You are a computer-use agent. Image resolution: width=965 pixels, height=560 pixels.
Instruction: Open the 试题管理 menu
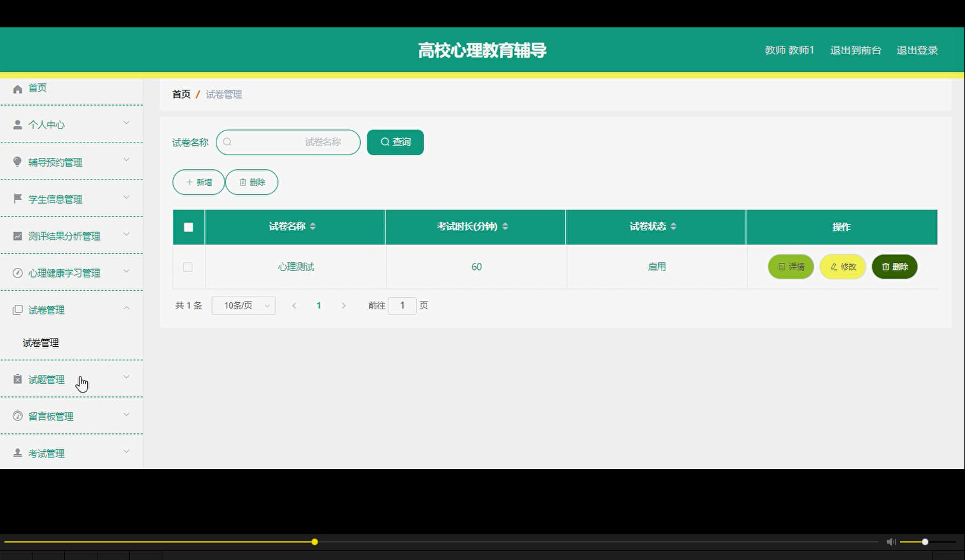point(71,379)
